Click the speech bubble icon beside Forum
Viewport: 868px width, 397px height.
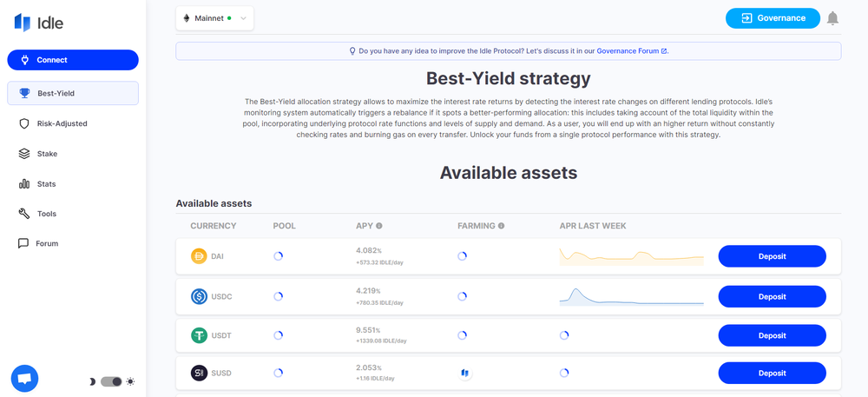(x=23, y=243)
